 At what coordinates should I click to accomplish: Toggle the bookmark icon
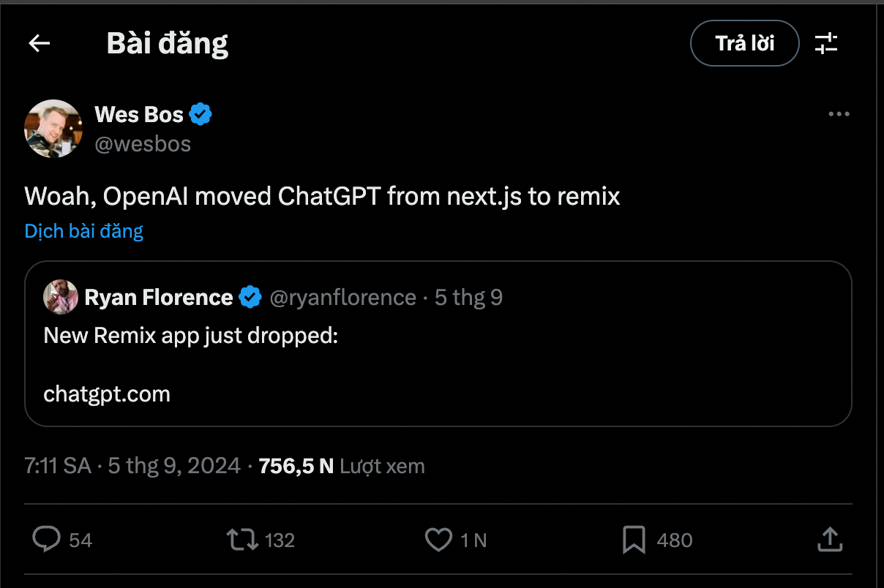[x=633, y=540]
